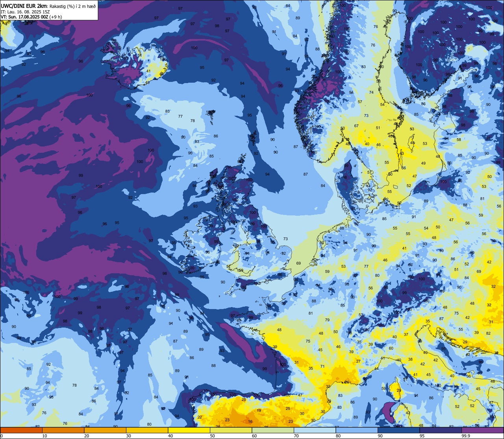Click the orange 10–20 legend swatch
Viewport: 504px width, 439px height.
(63, 430)
